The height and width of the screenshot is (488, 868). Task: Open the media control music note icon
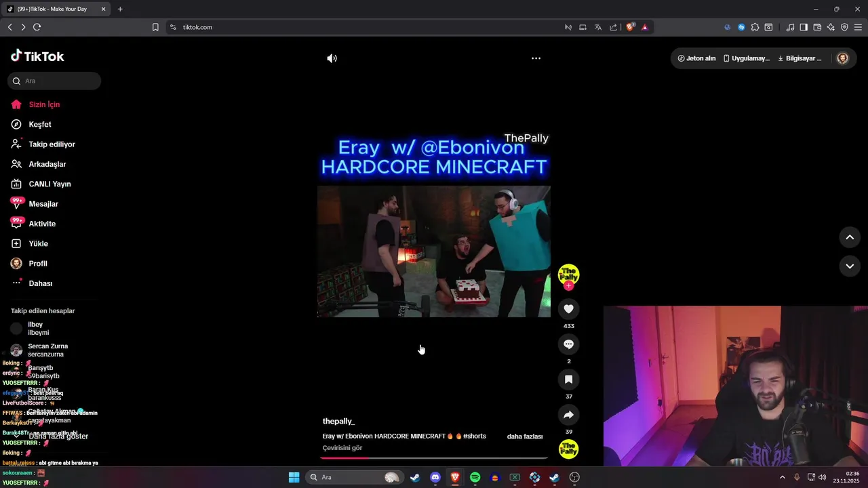coord(790,27)
